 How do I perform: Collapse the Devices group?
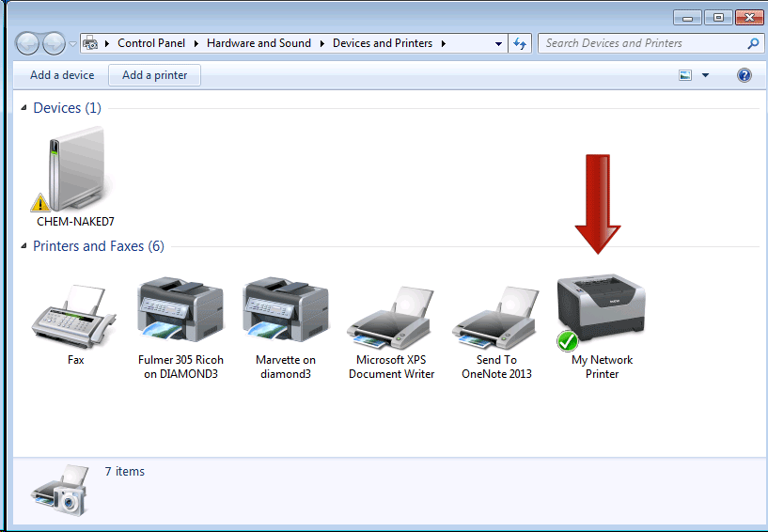24,109
